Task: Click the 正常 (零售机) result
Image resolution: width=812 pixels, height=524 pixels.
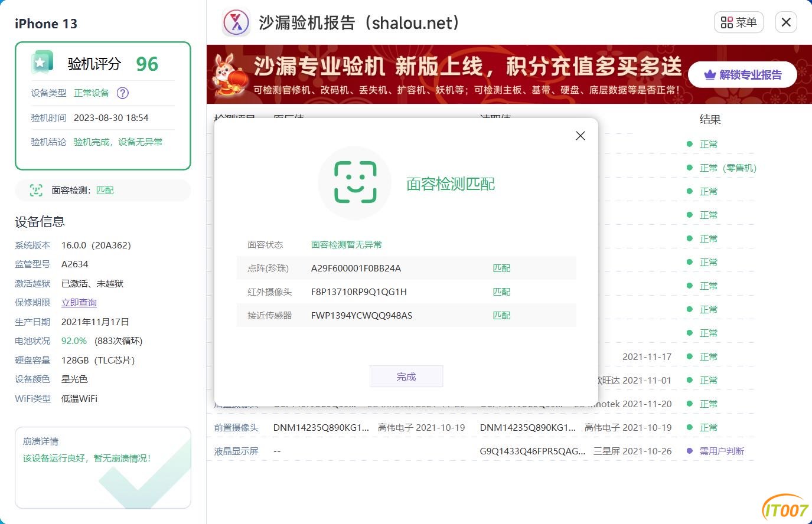Action: click(728, 168)
